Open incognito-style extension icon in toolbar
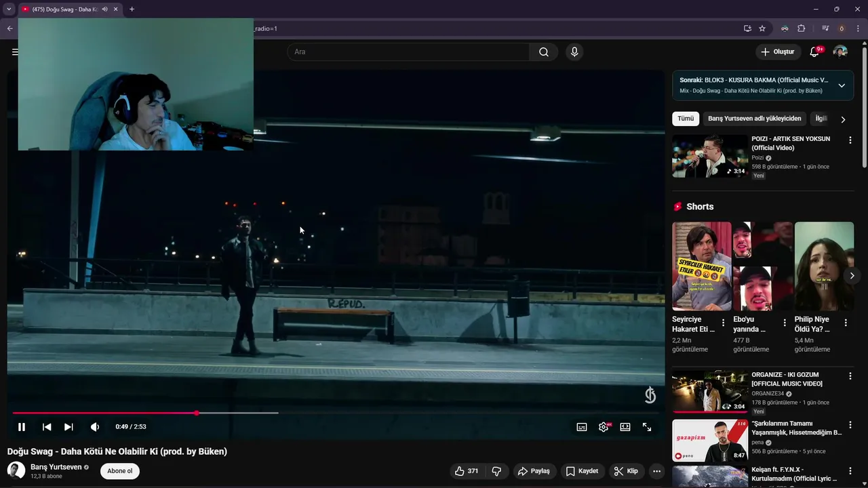 (785, 28)
